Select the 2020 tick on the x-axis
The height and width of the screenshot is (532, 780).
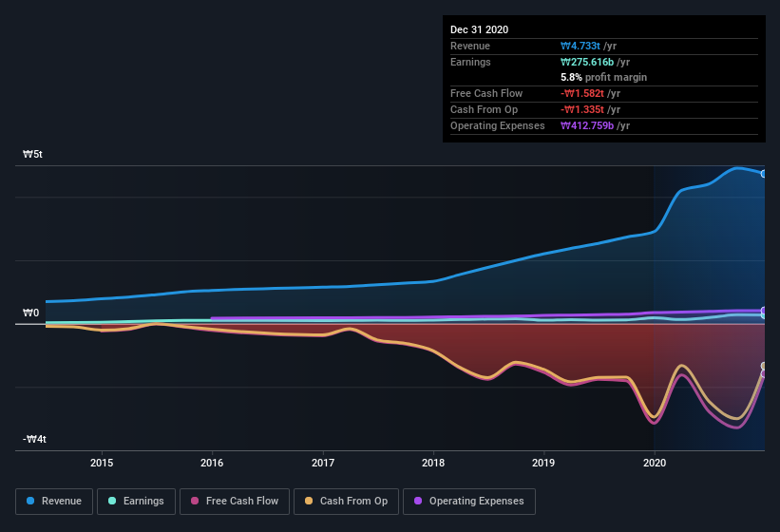pyautogui.click(x=655, y=463)
